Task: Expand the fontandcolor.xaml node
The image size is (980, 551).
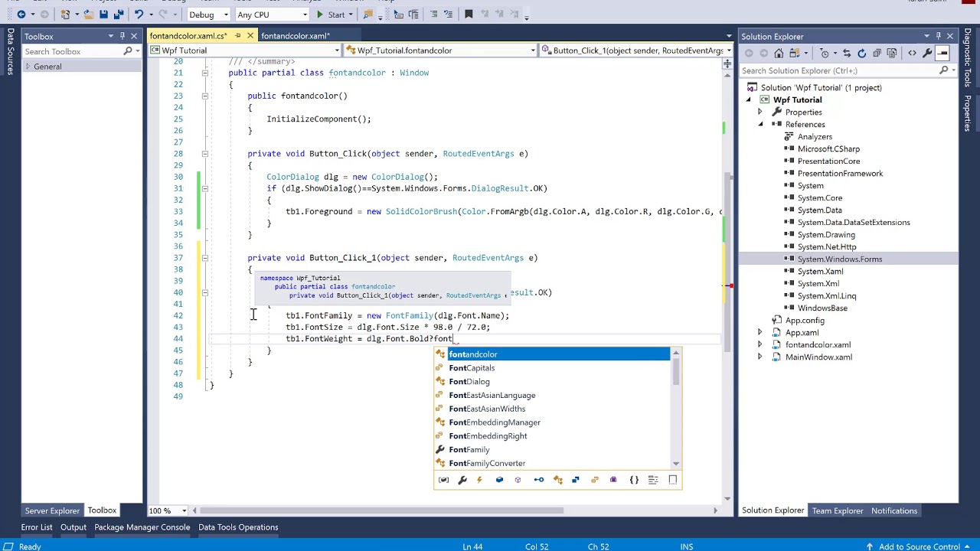Action: point(759,344)
